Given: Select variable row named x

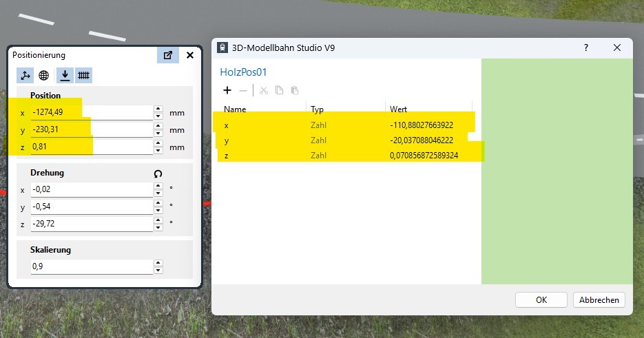Looking at the screenshot, I should pyautogui.click(x=347, y=125).
